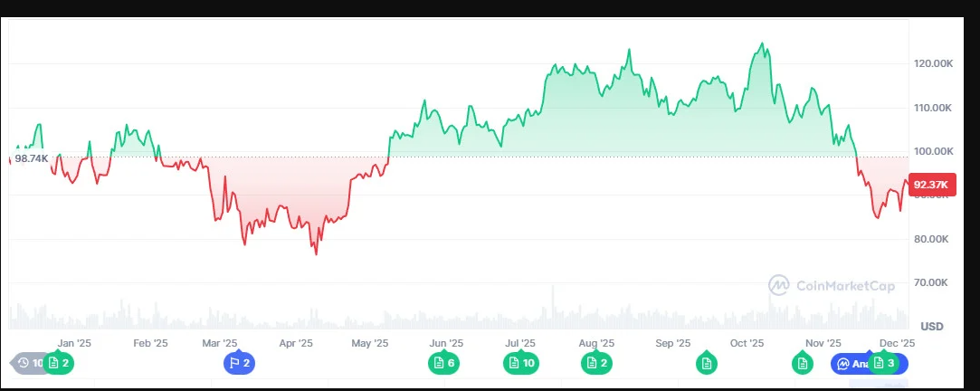The height and width of the screenshot is (391, 980).
Task: Select the Jul '25 news marker labeled 10
Action: coord(520,363)
